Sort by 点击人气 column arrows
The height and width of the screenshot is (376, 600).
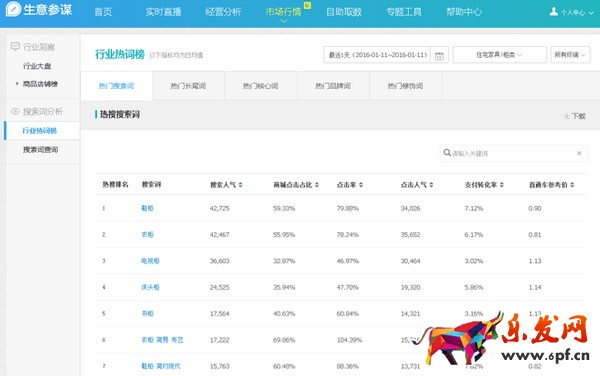click(431, 185)
